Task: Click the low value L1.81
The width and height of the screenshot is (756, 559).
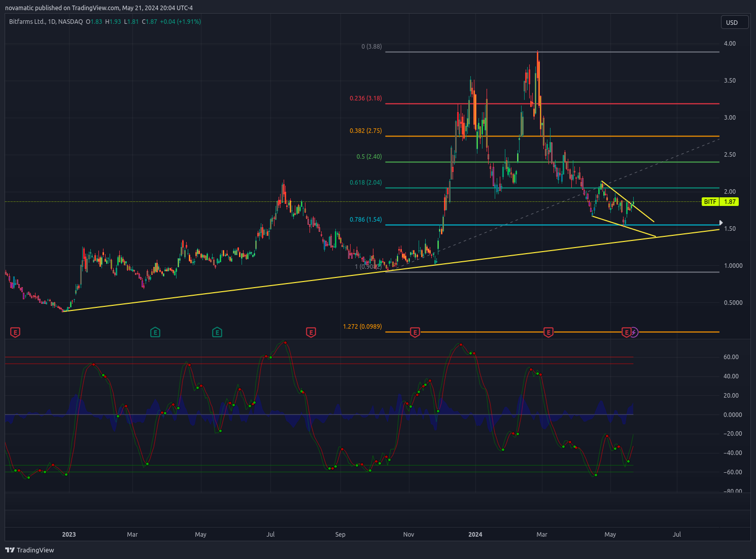Action: [131, 22]
